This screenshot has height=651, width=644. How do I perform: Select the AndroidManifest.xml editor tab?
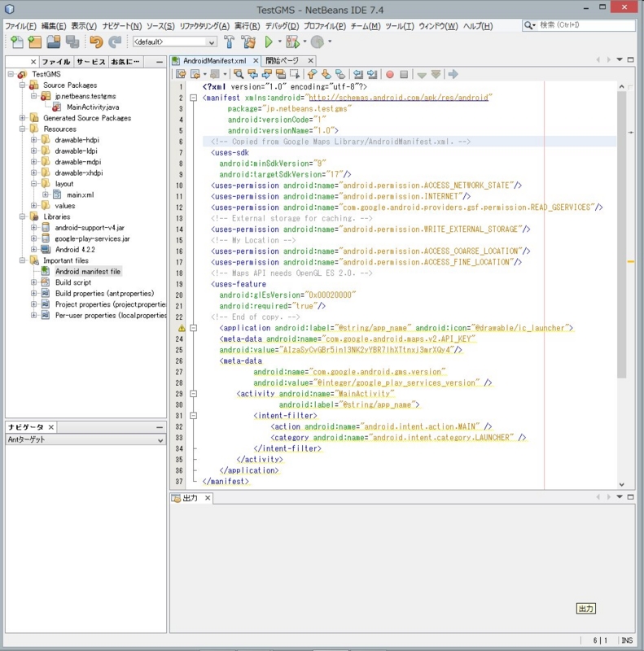coord(215,60)
